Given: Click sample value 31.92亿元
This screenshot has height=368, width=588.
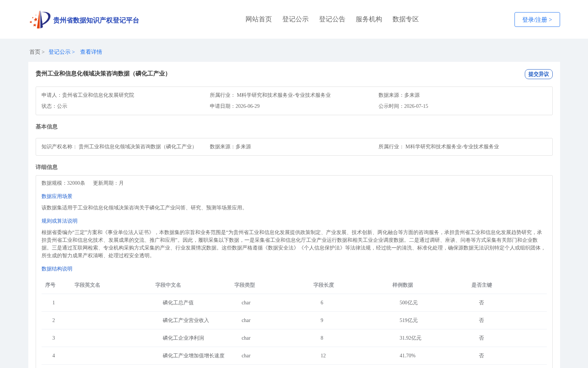Looking at the screenshot, I should [x=410, y=338].
